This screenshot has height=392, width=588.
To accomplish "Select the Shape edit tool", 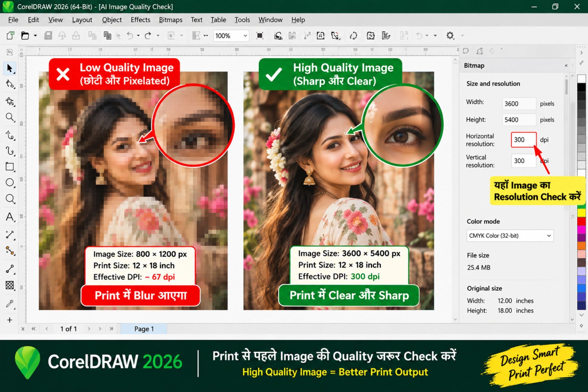I will pyautogui.click(x=10, y=84).
